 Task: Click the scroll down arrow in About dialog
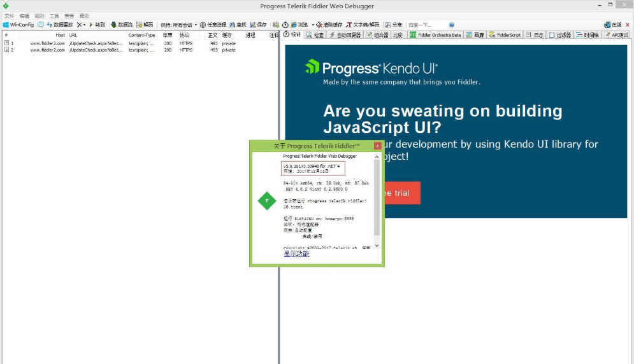(377, 246)
